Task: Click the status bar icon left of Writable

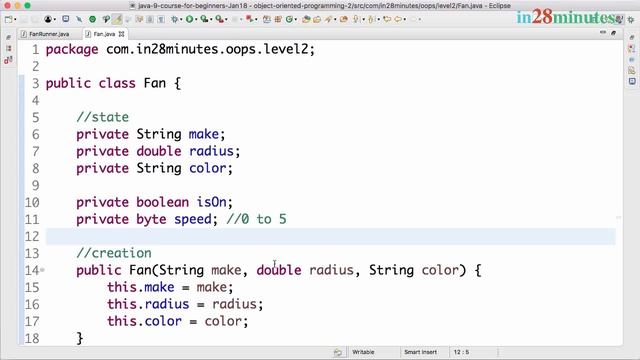Action: point(338,352)
